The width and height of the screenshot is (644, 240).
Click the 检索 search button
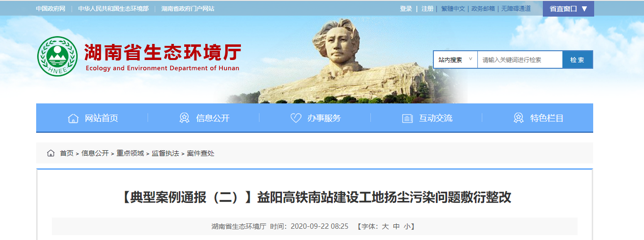[x=577, y=60]
